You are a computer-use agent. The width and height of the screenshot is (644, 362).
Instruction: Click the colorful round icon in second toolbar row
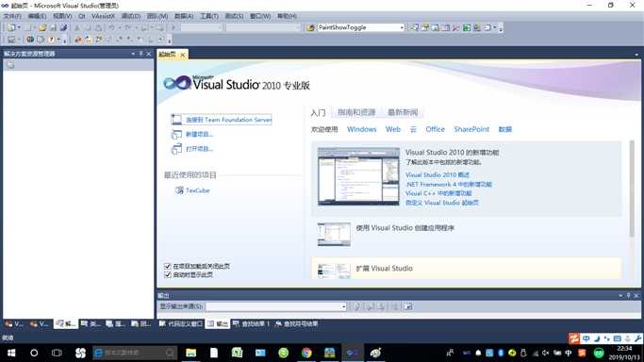[30, 40]
